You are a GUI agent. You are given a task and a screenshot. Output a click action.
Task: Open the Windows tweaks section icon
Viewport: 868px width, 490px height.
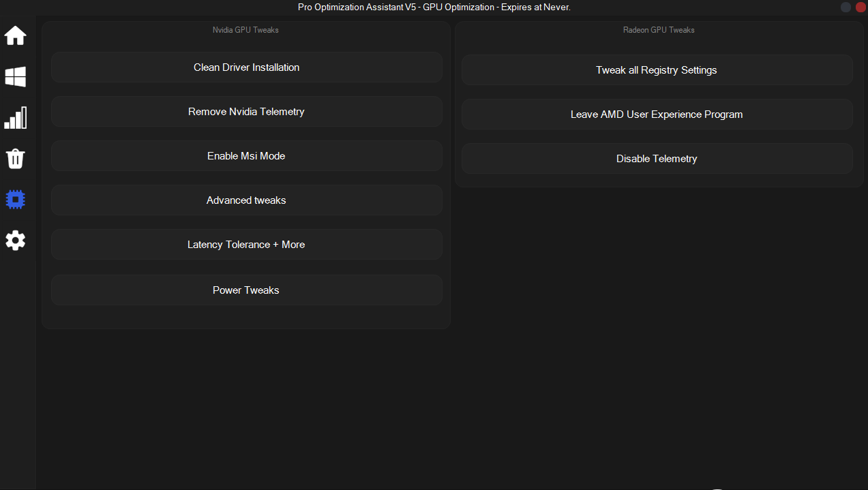(x=16, y=77)
